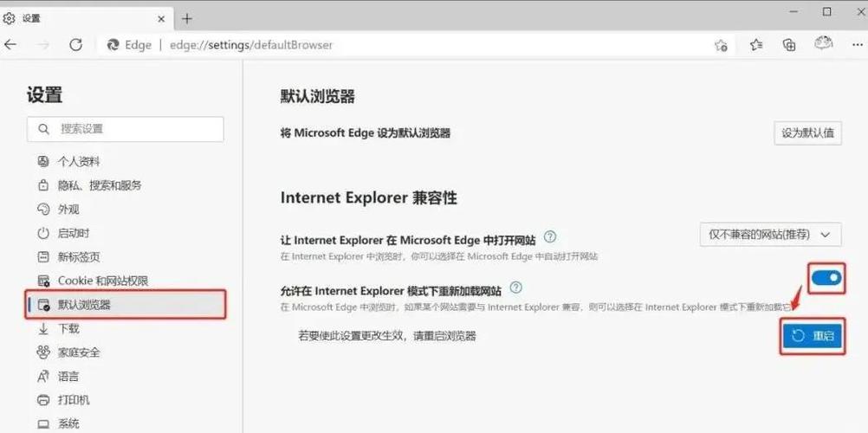Viewport: 868px width, 433px height.
Task: Maximize the Edge window
Action: coord(826,11)
